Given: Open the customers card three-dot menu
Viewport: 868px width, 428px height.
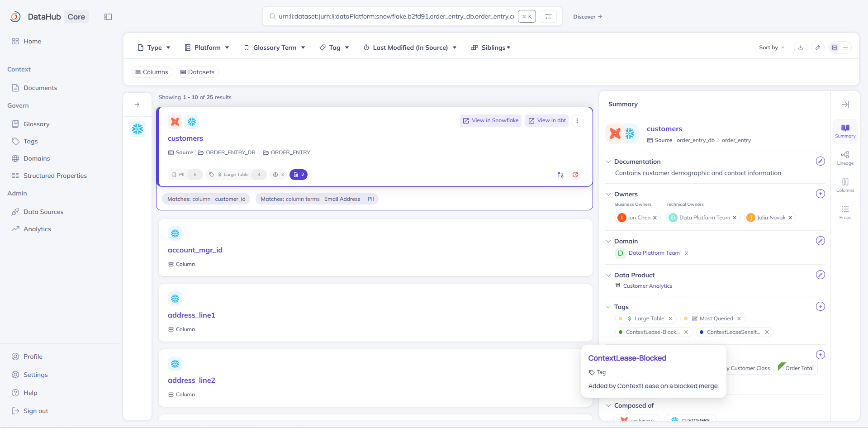Looking at the screenshot, I should (577, 121).
